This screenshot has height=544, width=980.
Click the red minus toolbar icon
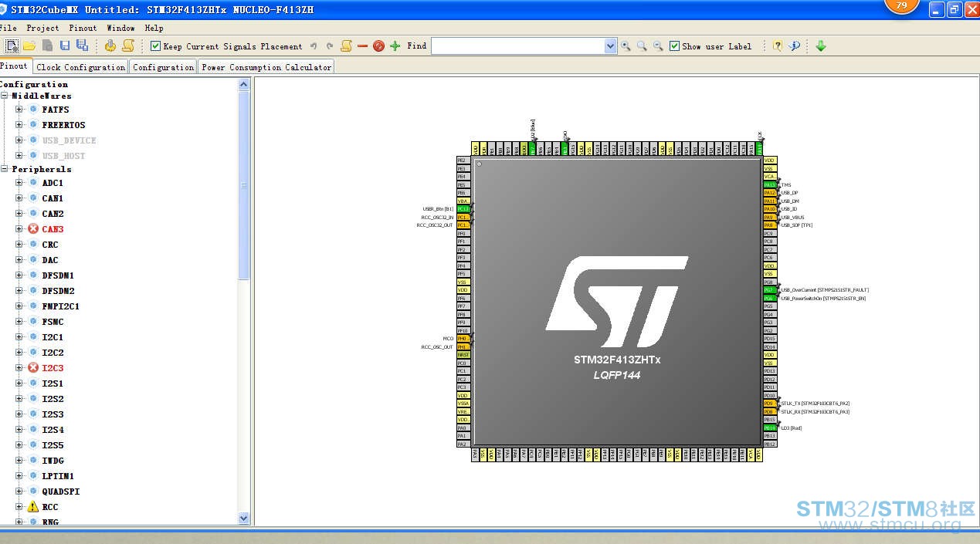362,46
